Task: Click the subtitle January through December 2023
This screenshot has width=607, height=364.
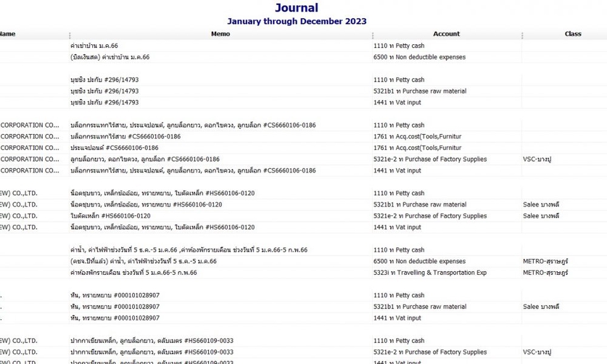Action: pyautogui.click(x=297, y=21)
